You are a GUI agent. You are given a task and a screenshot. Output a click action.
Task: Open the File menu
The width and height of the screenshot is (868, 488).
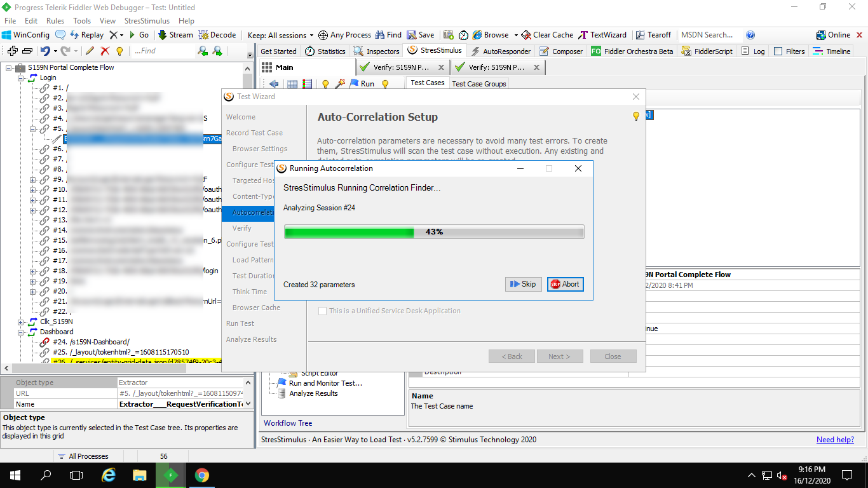click(x=10, y=21)
